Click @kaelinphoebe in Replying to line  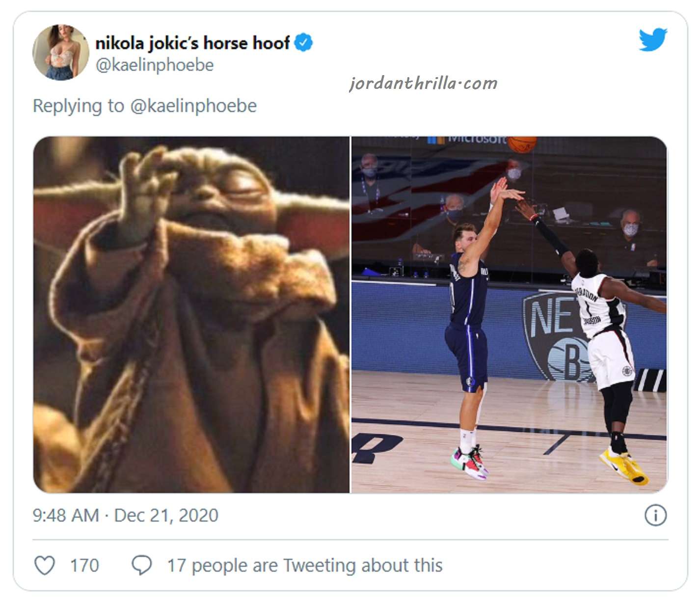pyautogui.click(x=193, y=106)
